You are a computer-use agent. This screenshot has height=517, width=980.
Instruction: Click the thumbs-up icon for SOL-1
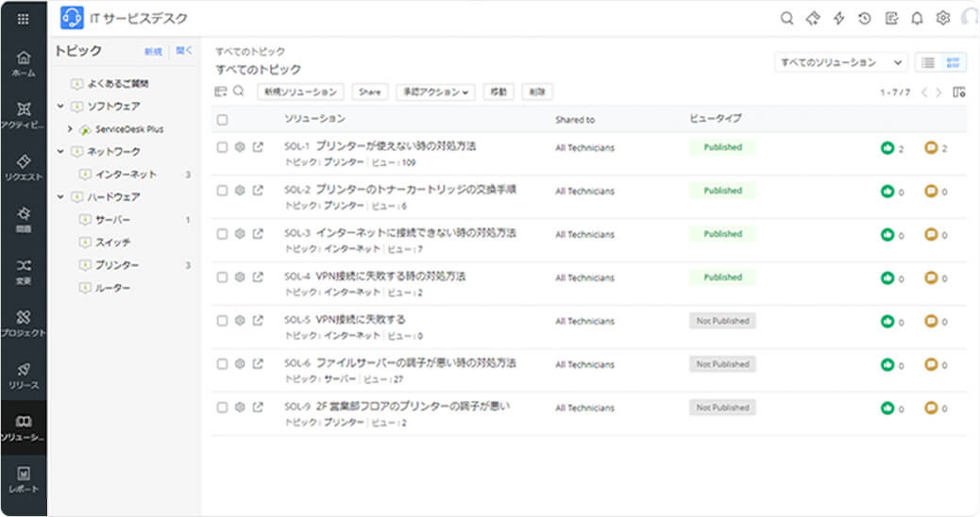pyautogui.click(x=887, y=148)
